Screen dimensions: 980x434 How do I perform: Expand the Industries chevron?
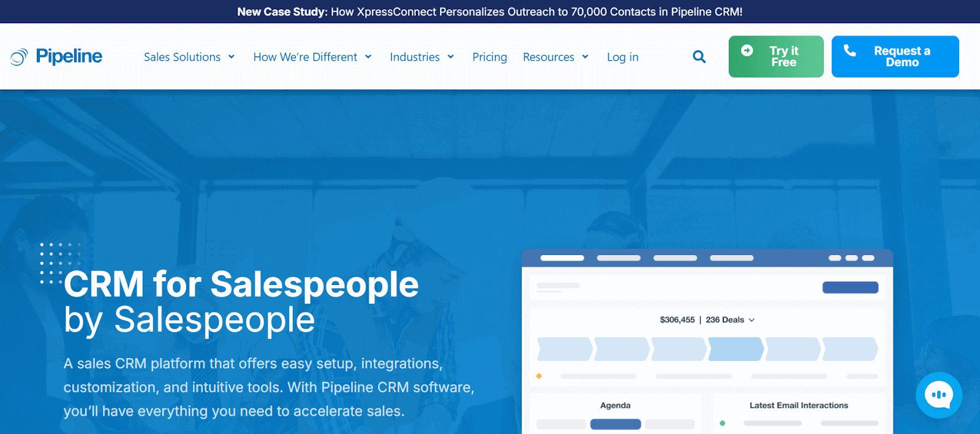451,57
